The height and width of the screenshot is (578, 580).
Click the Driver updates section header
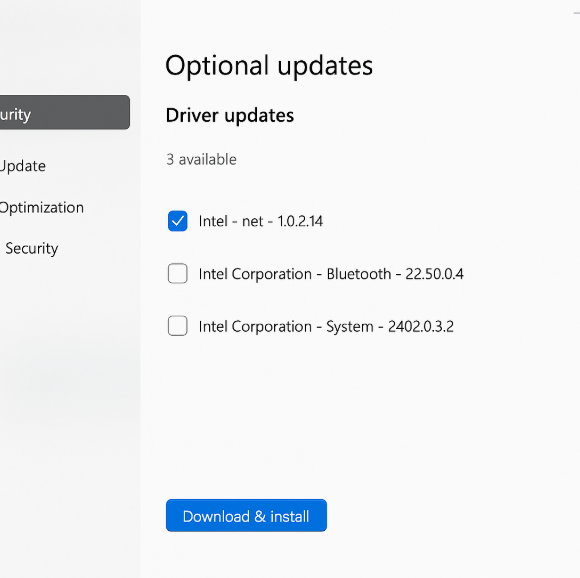click(230, 116)
